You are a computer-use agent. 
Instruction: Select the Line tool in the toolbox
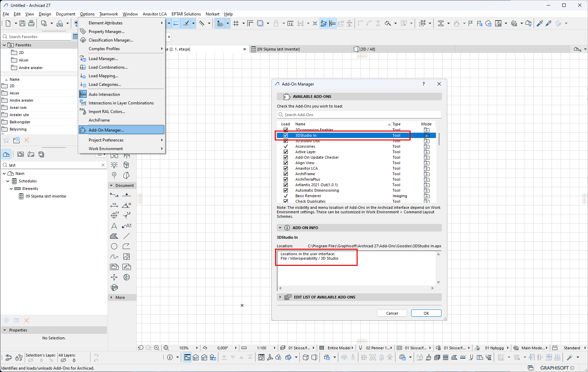click(127, 236)
